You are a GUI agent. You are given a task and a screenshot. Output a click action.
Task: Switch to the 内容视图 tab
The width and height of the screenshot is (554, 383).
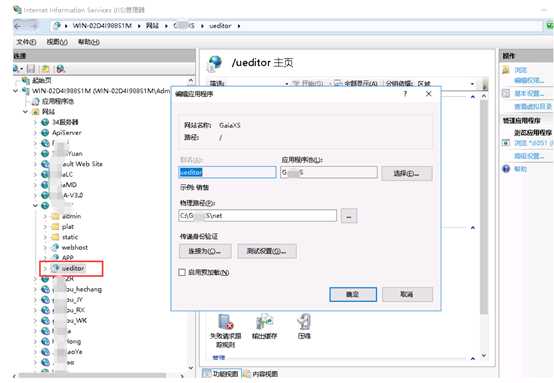261,373
